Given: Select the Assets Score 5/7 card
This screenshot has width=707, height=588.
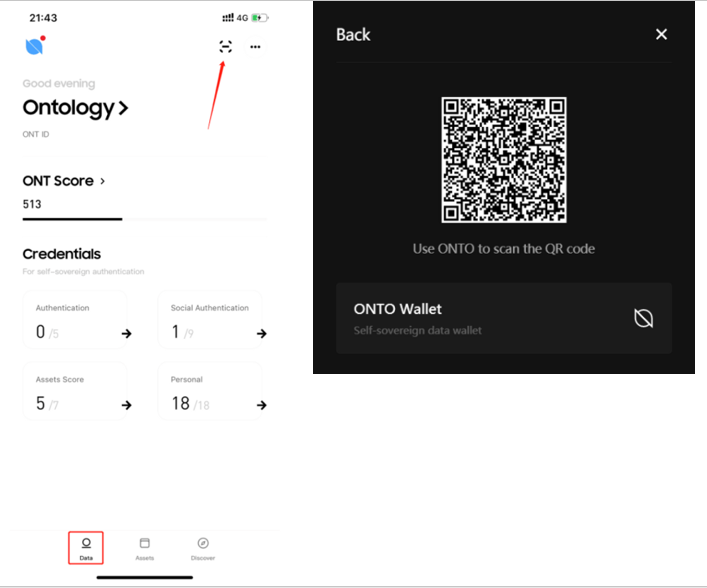Looking at the screenshot, I should (x=75, y=391).
